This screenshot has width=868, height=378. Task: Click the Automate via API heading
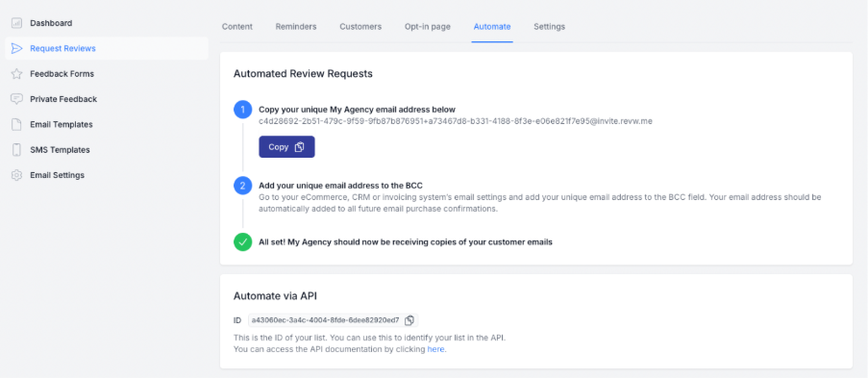coord(275,296)
